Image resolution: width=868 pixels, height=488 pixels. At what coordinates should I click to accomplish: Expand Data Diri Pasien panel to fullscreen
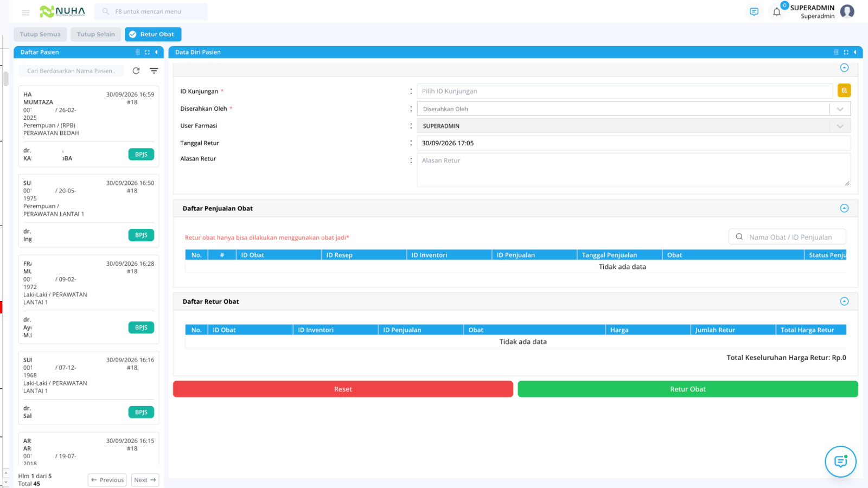click(846, 52)
